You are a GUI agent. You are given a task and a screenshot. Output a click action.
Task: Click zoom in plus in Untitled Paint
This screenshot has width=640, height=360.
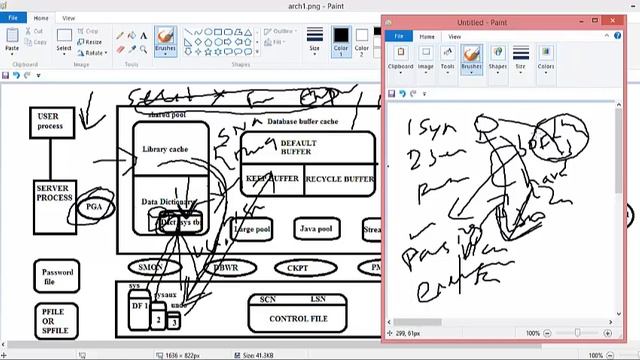point(608,333)
